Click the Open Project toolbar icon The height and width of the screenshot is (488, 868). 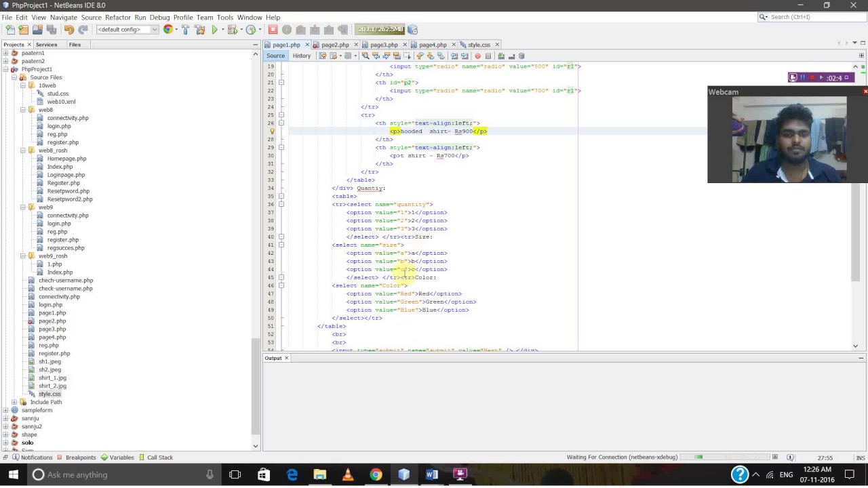[37, 30]
